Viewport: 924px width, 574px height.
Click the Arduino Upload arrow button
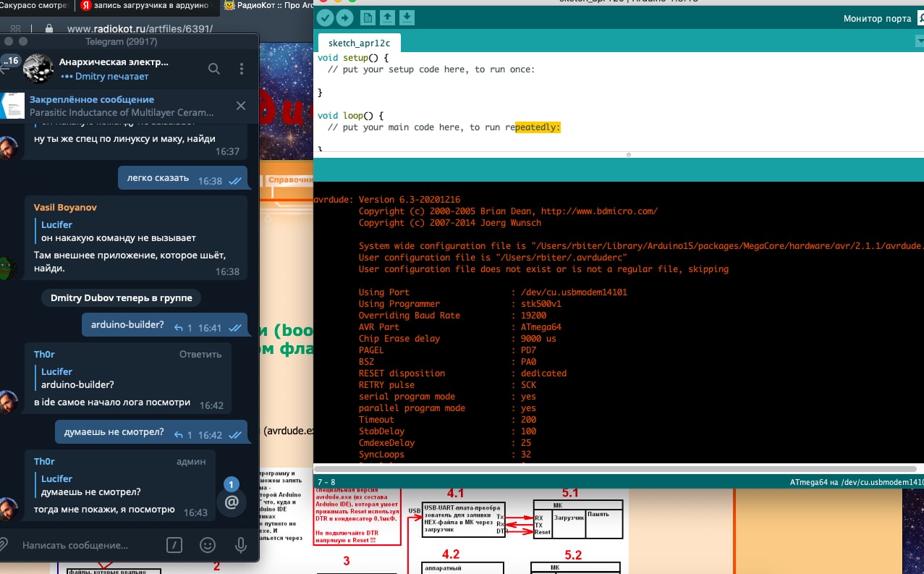(344, 18)
